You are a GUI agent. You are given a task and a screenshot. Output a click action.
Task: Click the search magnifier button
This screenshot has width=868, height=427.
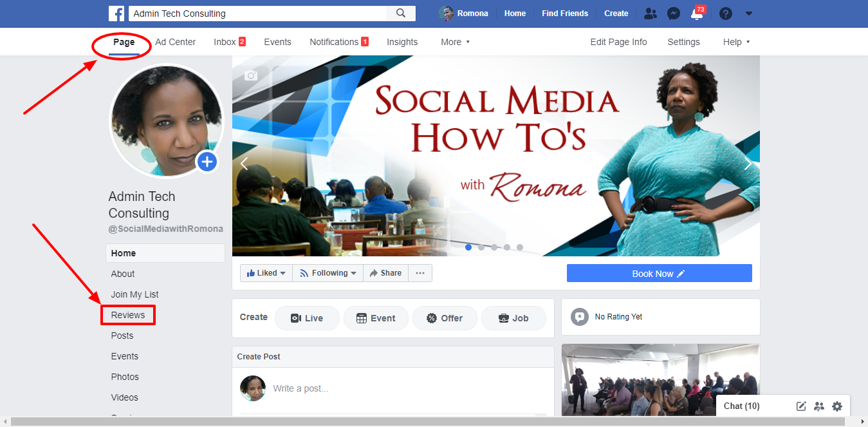pos(401,14)
